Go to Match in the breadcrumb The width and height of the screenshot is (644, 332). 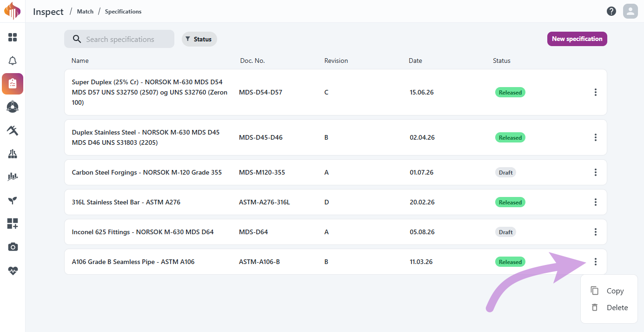pyautogui.click(x=85, y=11)
